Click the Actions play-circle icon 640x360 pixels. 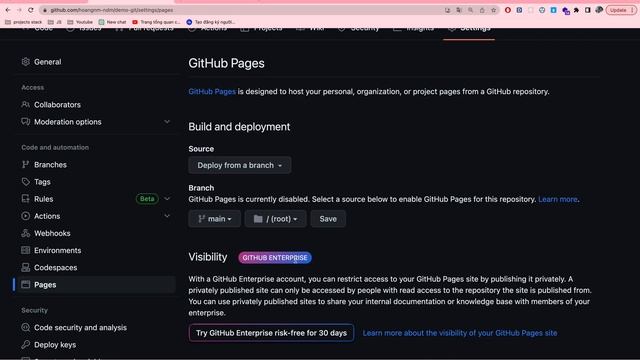pyautogui.click(x=26, y=216)
